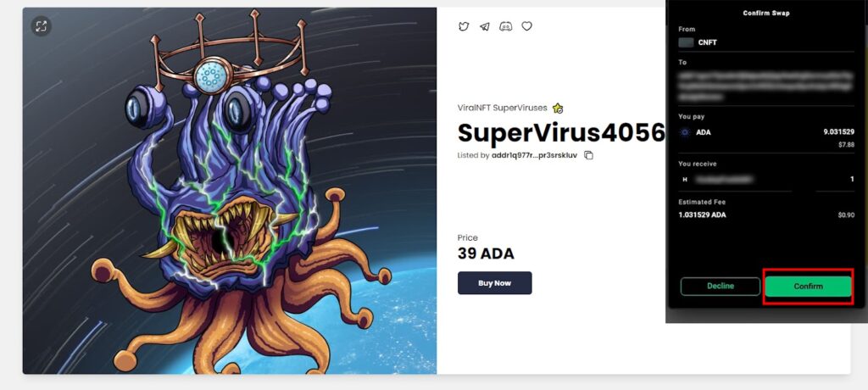Click the 39 ADA price text

point(486,253)
